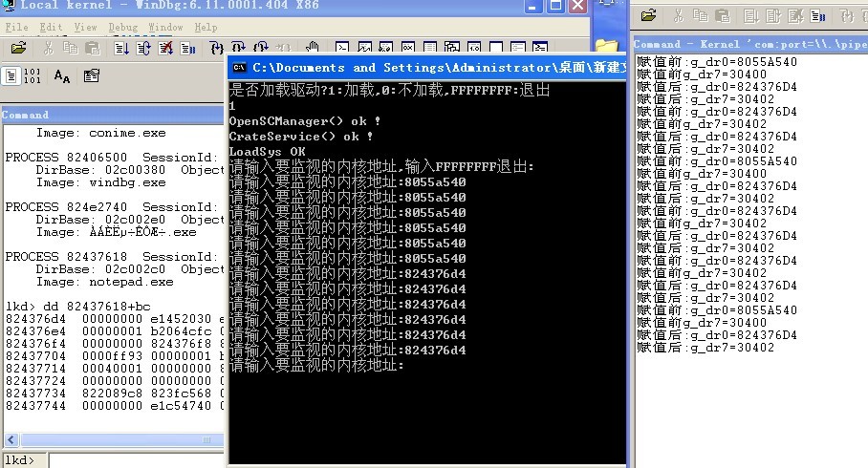Click console line 'OpenSCManager() ok !'

(304, 121)
